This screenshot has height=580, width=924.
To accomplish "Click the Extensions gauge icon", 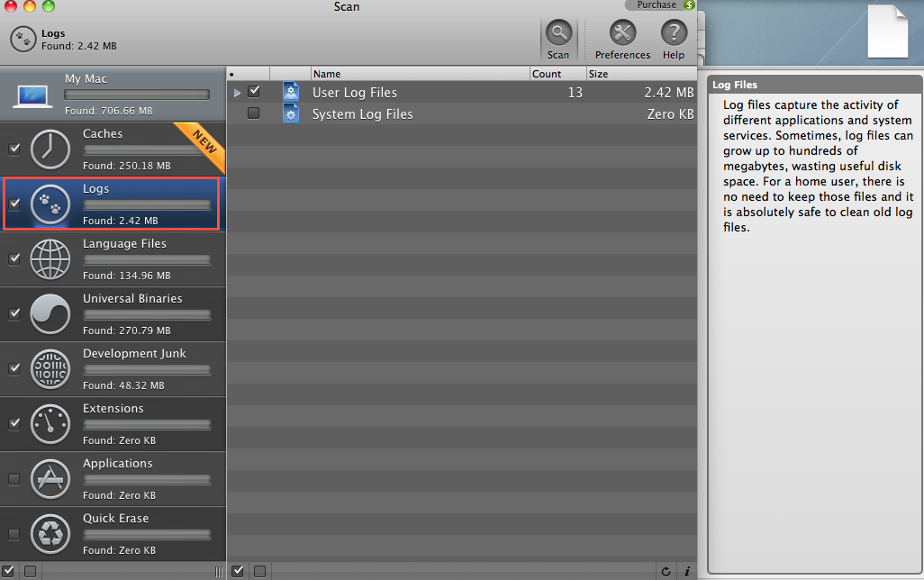I will [50, 424].
